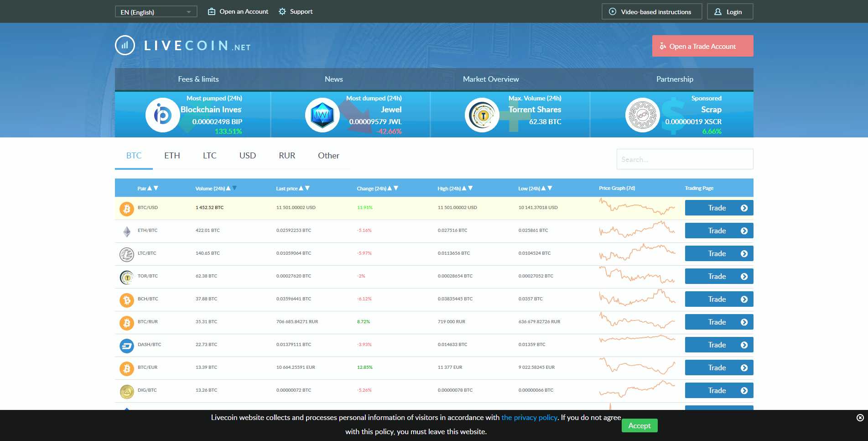Sort Pair column descending
The width and height of the screenshot is (868, 441).
tap(156, 188)
